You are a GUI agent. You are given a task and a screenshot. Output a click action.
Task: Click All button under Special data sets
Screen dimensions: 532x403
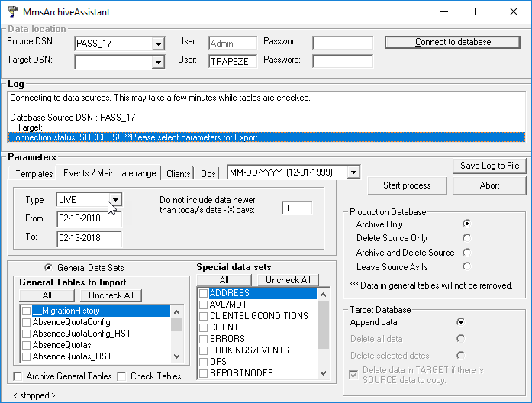pos(224,280)
